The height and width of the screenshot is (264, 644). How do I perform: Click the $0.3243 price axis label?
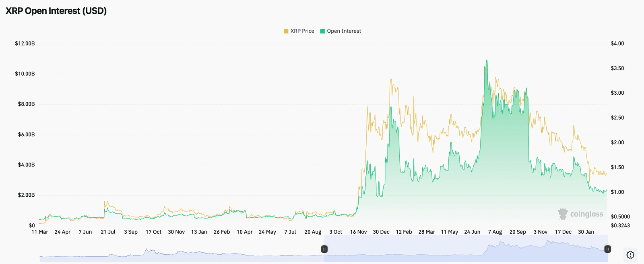click(x=620, y=225)
